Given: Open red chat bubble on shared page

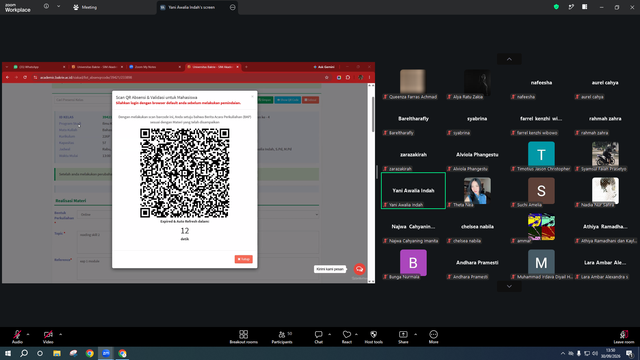Looking at the screenshot, I should click(x=359, y=269).
